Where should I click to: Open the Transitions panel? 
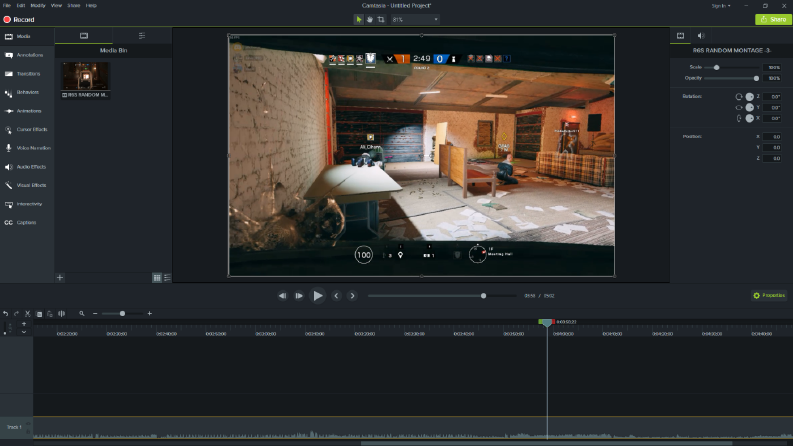pyautogui.click(x=27, y=74)
